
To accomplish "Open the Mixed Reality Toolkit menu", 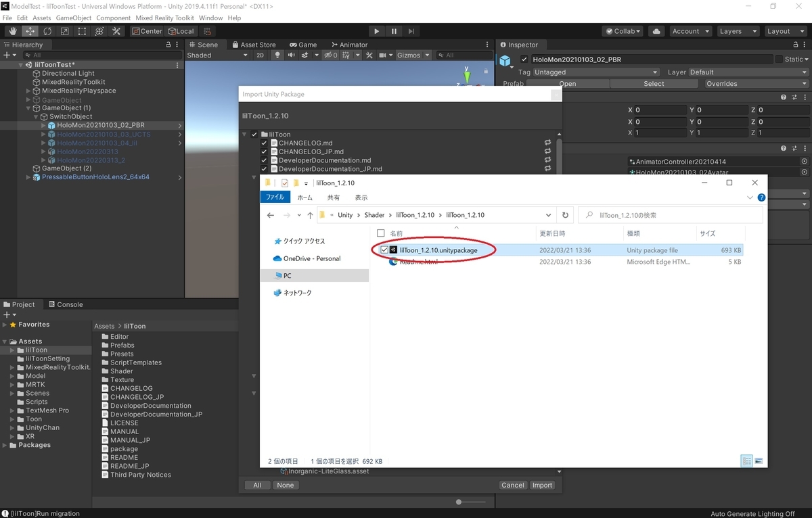I will click(x=164, y=18).
